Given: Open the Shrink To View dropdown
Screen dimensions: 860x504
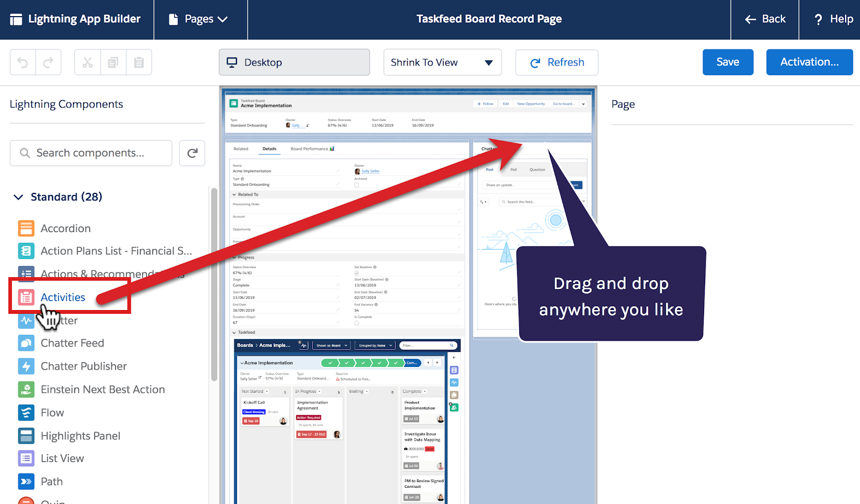Looking at the screenshot, I should pos(442,62).
